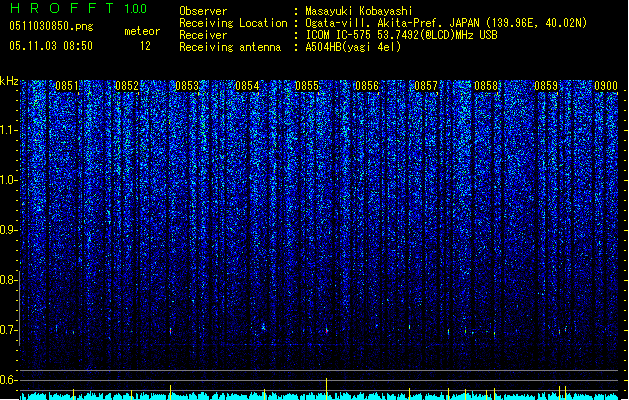Click the Receiving antenna label
The height and width of the screenshot is (400, 629).
click(x=230, y=47)
